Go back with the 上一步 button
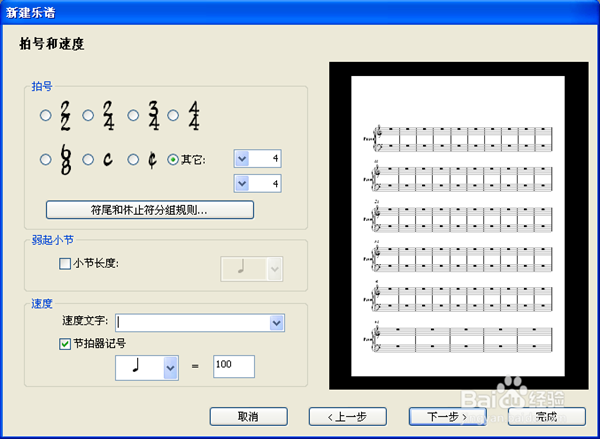 348,416
